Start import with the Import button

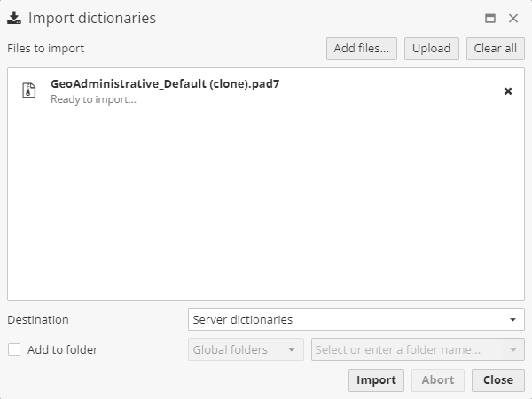(376, 379)
